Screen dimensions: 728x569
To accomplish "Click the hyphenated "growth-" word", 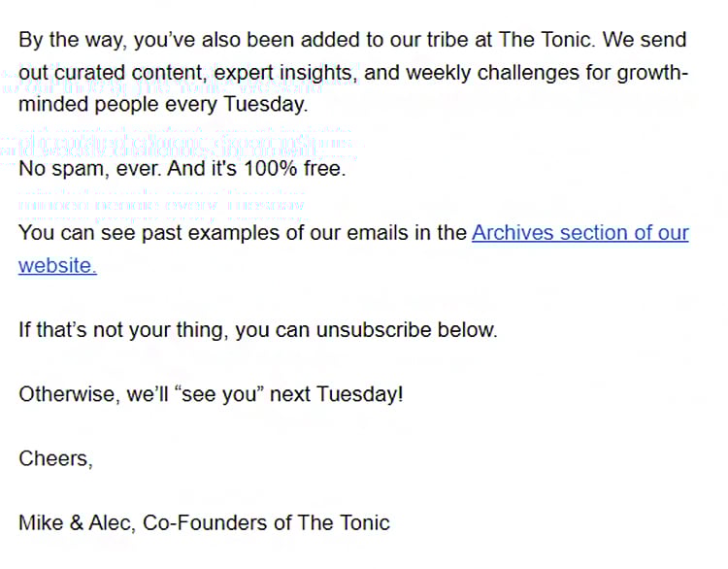I will tap(652, 73).
